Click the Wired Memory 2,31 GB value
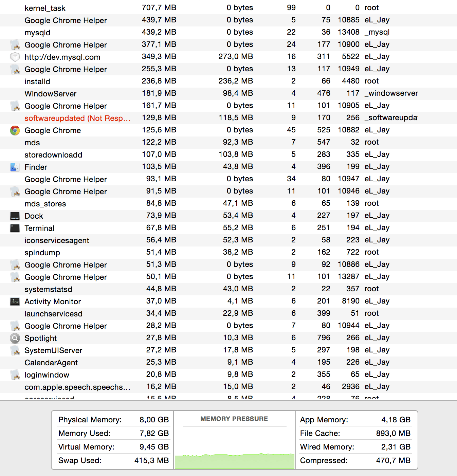This screenshot has height=476, width=457. coord(396,447)
